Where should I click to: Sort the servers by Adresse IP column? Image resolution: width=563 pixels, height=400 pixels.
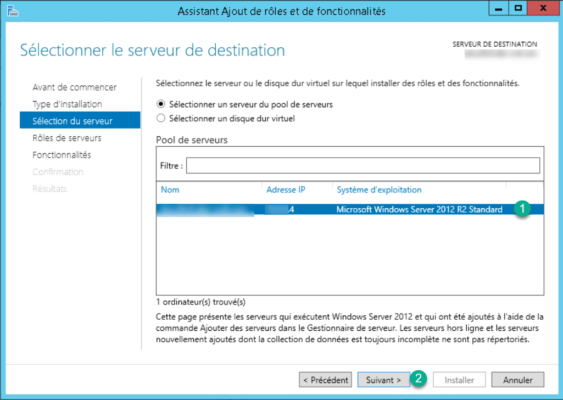point(286,190)
